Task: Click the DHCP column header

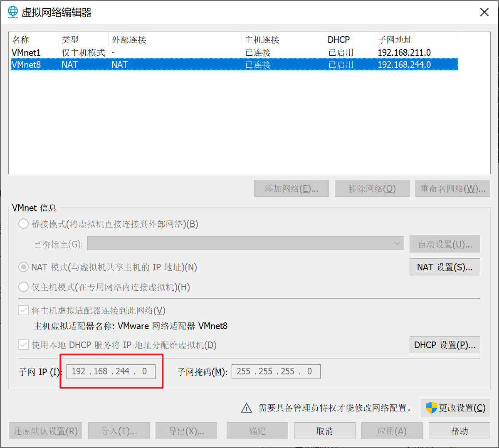Action: 338,40
